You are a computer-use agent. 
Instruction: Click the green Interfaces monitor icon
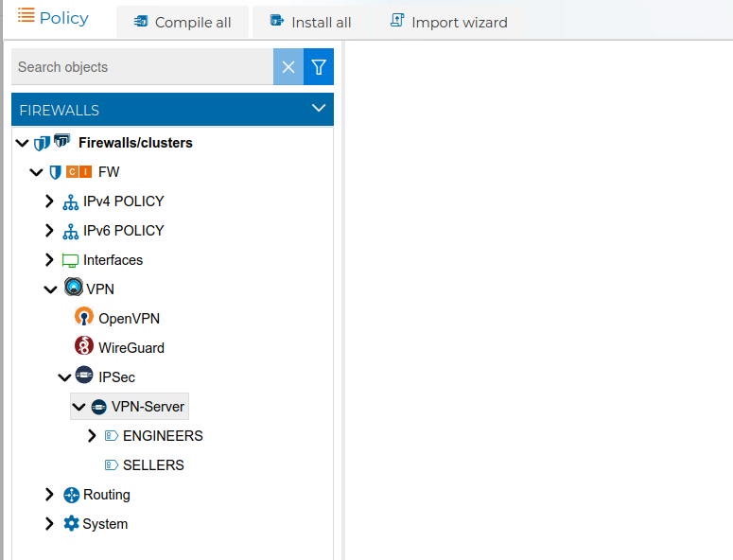pos(70,260)
